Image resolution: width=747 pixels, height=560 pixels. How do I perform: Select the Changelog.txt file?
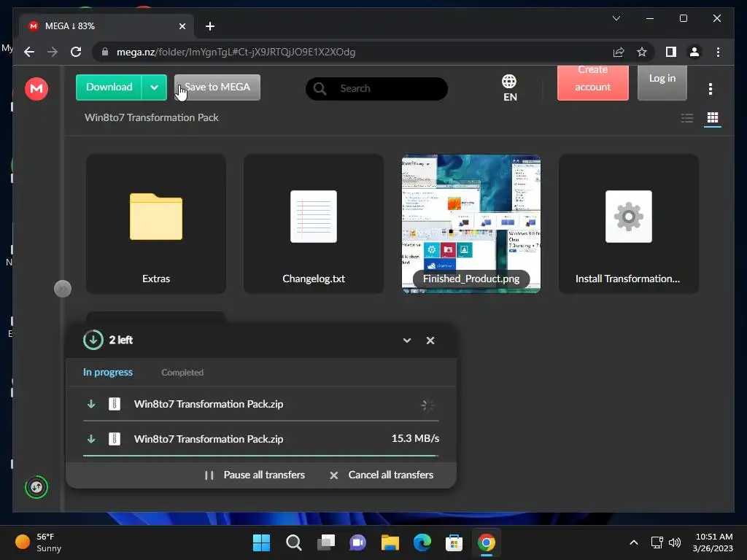(x=314, y=223)
